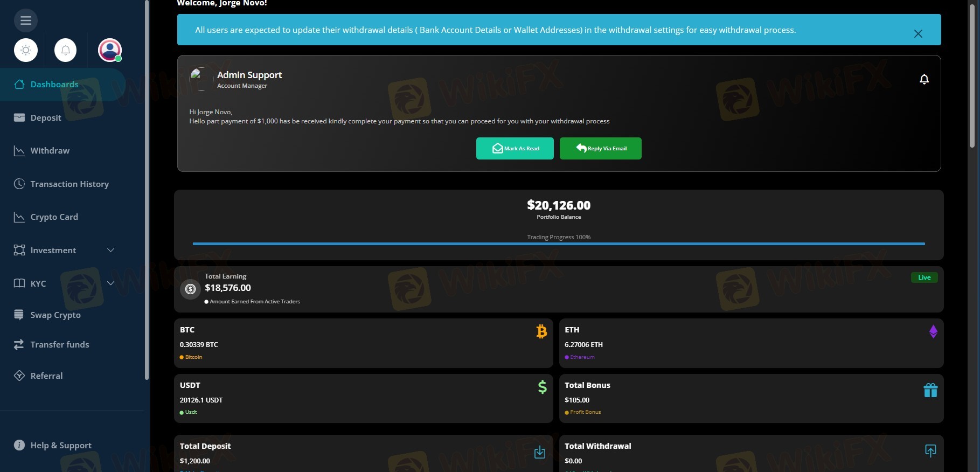Click the Withdraw chart icon
Image resolution: width=980 pixels, height=472 pixels.
[x=19, y=151]
